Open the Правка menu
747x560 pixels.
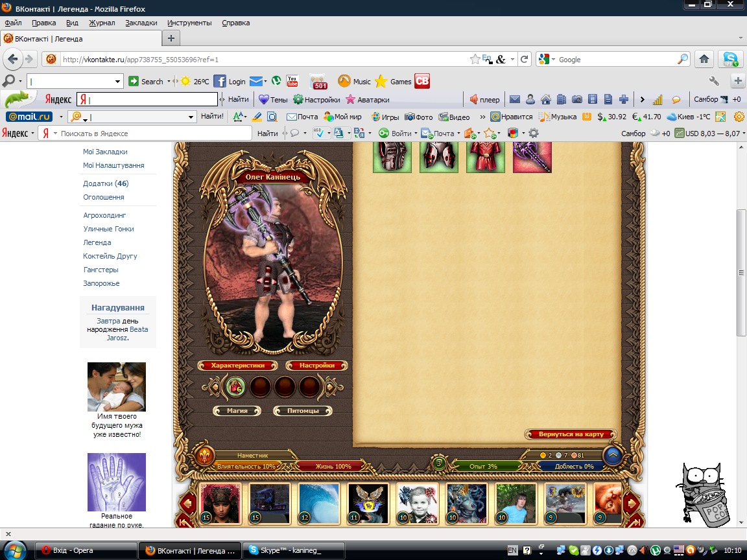coord(44,23)
